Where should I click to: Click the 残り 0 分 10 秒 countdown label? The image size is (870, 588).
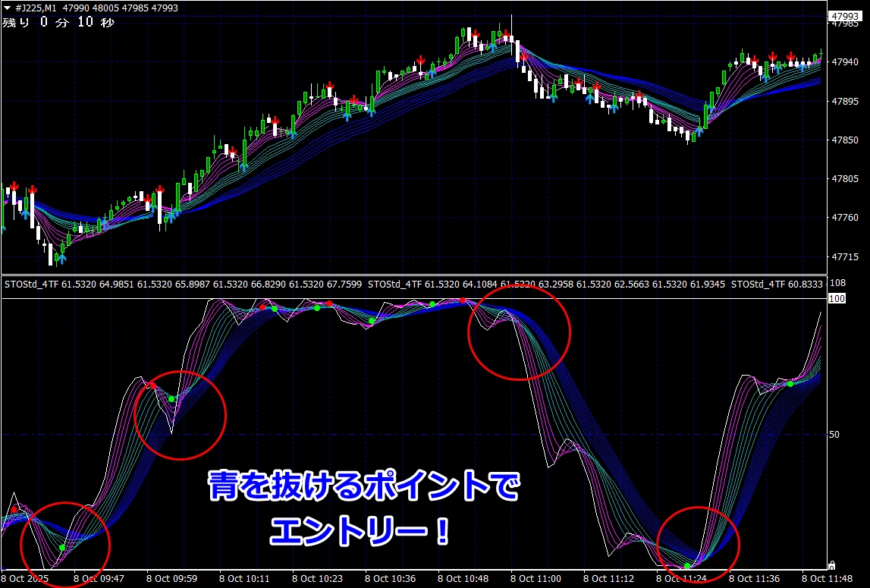point(58,23)
